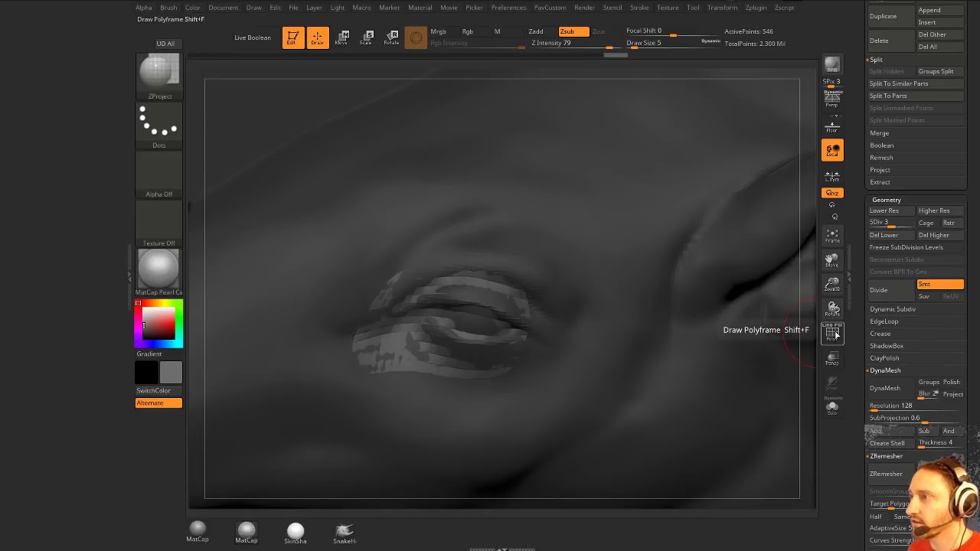
Task: Select the black secondary color swatch
Action: pos(146,372)
